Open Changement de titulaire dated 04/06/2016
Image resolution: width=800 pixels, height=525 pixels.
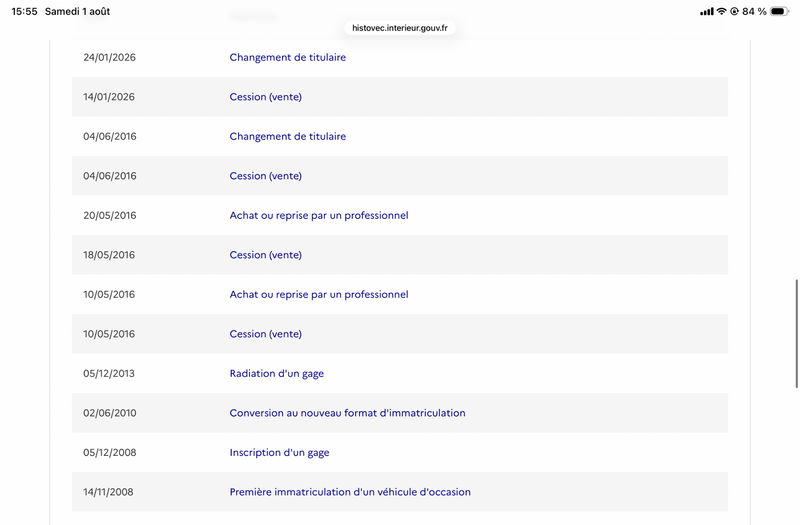click(288, 136)
